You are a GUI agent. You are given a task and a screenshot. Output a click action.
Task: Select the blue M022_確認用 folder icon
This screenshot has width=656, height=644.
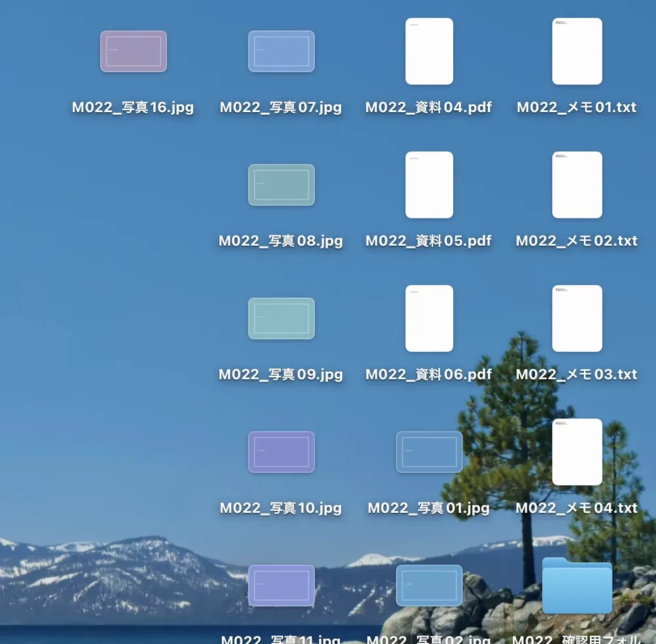click(577, 586)
